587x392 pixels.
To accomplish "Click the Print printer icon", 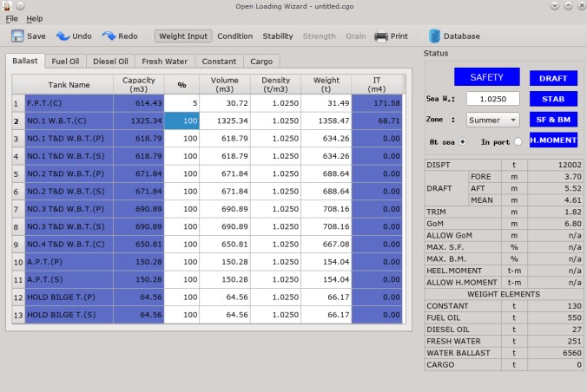I will point(380,36).
